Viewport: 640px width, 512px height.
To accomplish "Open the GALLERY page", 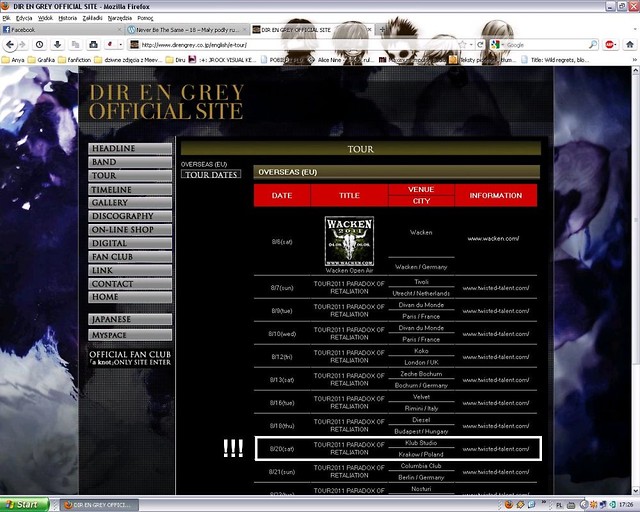I will (130, 203).
